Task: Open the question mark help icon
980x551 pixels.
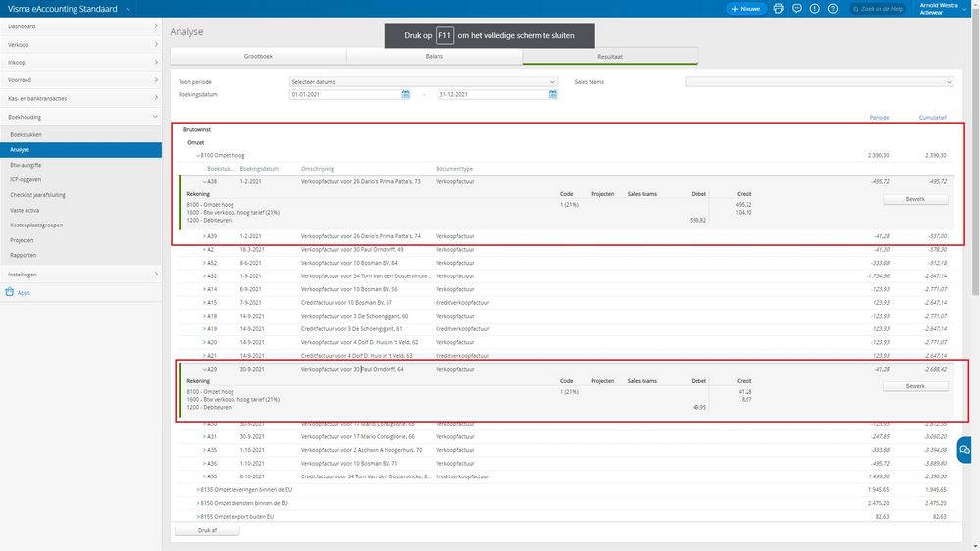Action: (x=832, y=9)
